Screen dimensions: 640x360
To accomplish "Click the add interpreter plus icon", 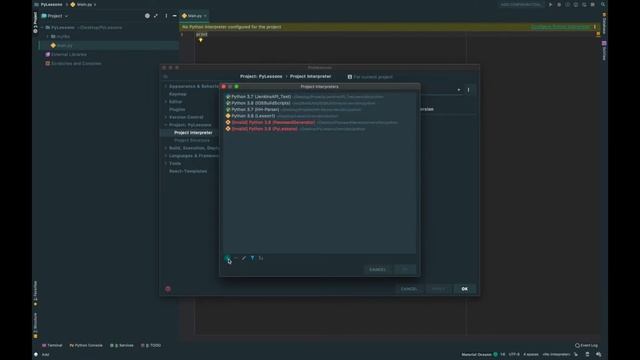I will (x=227, y=258).
